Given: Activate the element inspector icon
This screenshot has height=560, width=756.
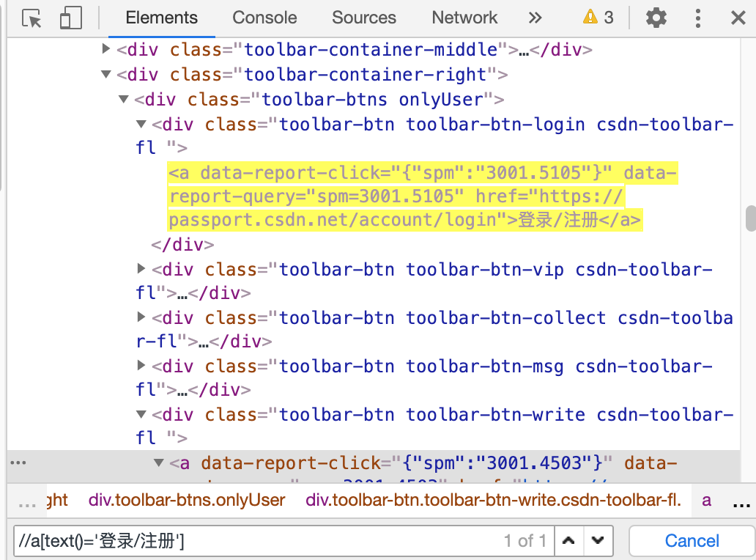Looking at the screenshot, I should (31, 18).
